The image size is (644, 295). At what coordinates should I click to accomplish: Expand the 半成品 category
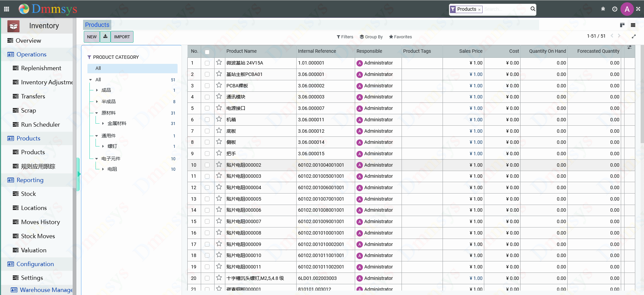(x=97, y=101)
